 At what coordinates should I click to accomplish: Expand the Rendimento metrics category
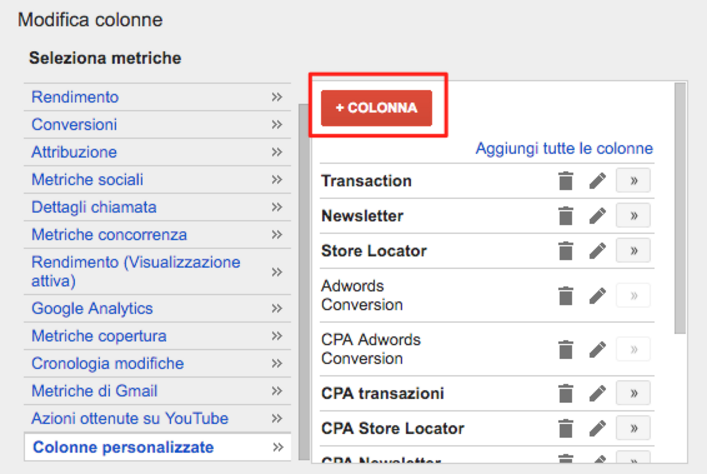157,97
